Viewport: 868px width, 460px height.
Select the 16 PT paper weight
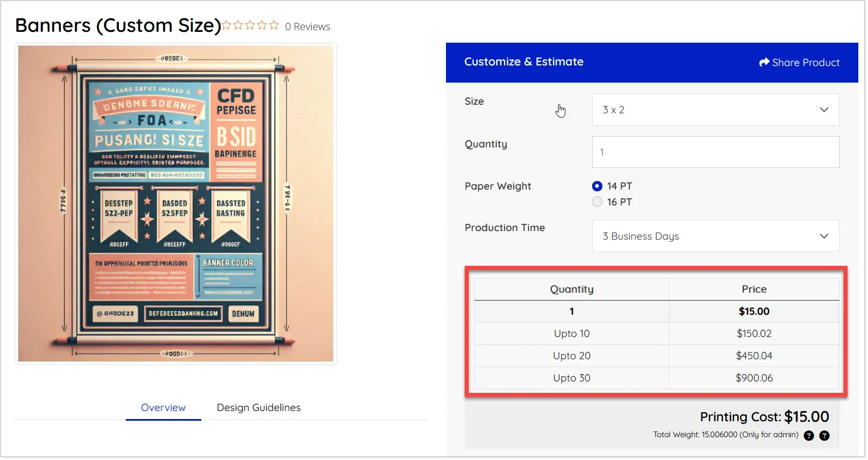(597, 202)
